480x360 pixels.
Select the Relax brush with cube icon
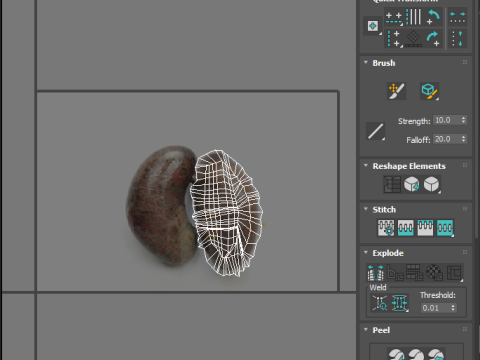[429, 91]
